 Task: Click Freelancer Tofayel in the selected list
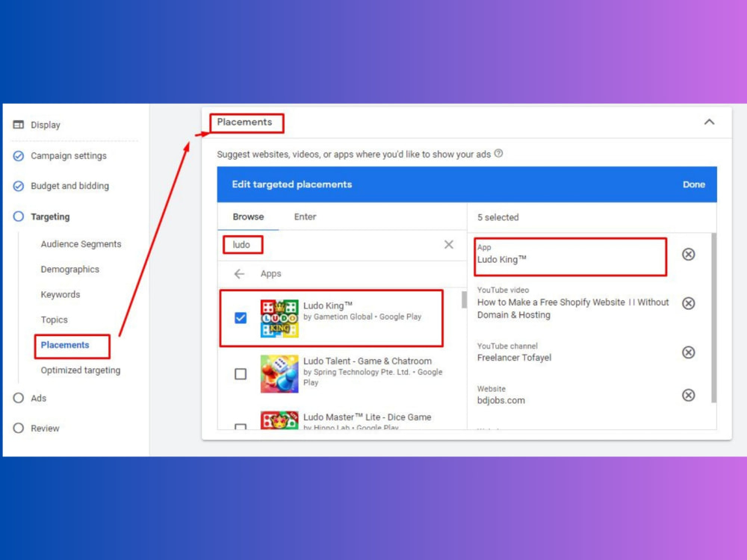514,358
